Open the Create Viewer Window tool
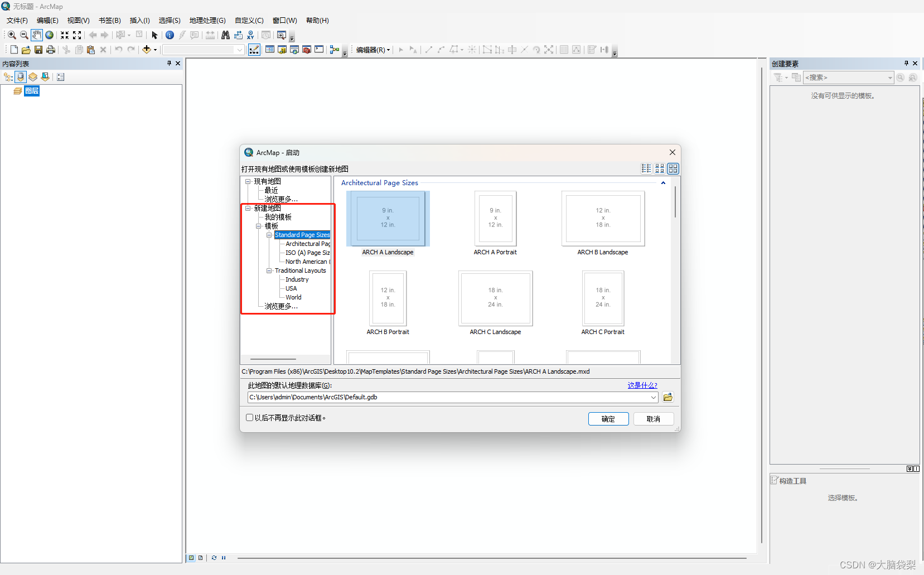The height and width of the screenshot is (575, 924). pos(282,35)
